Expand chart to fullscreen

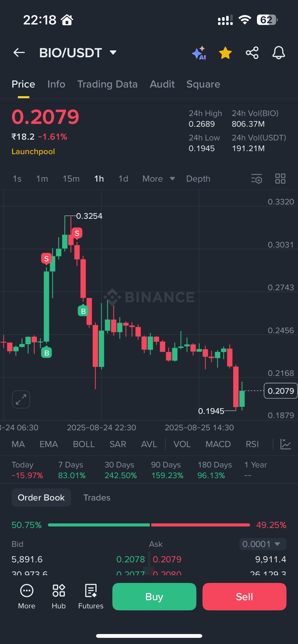pos(21,399)
